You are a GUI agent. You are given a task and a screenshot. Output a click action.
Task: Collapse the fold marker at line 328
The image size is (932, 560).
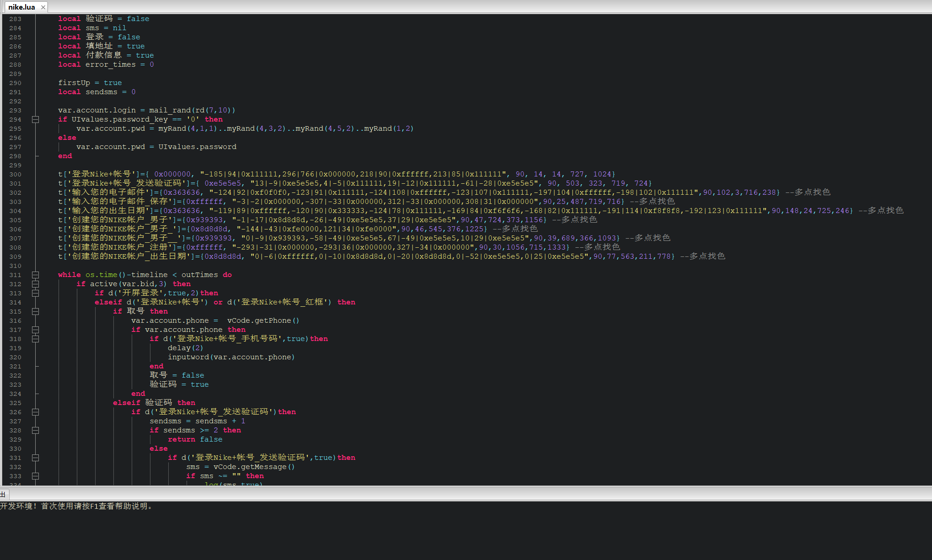(x=35, y=430)
